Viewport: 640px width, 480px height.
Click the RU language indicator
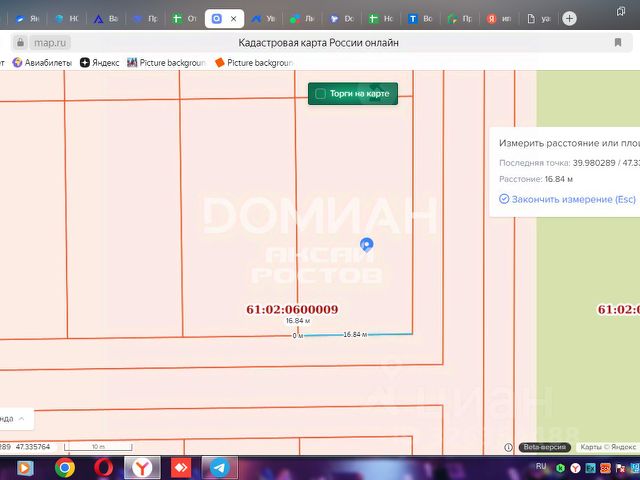(541, 467)
